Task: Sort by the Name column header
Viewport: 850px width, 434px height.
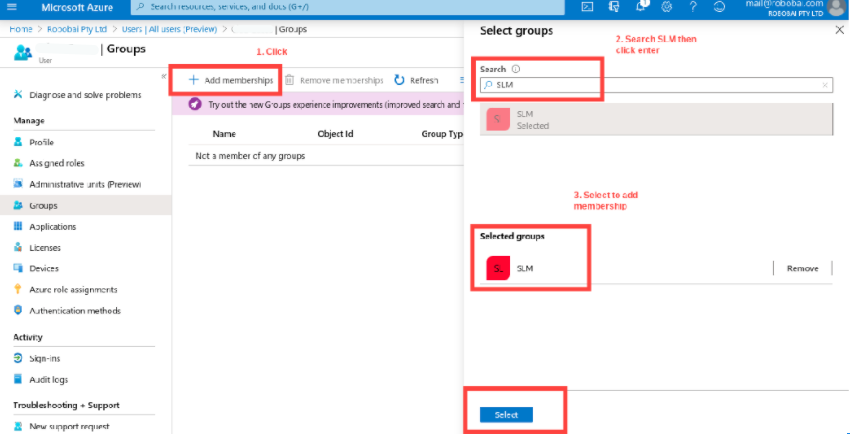Action: (224, 134)
